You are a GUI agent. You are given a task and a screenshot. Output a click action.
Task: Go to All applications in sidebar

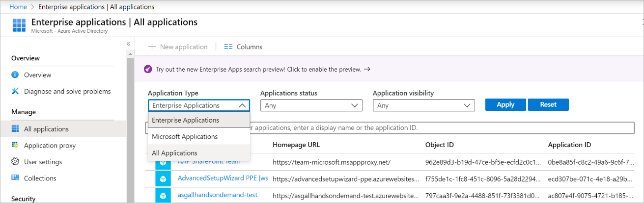click(x=46, y=129)
